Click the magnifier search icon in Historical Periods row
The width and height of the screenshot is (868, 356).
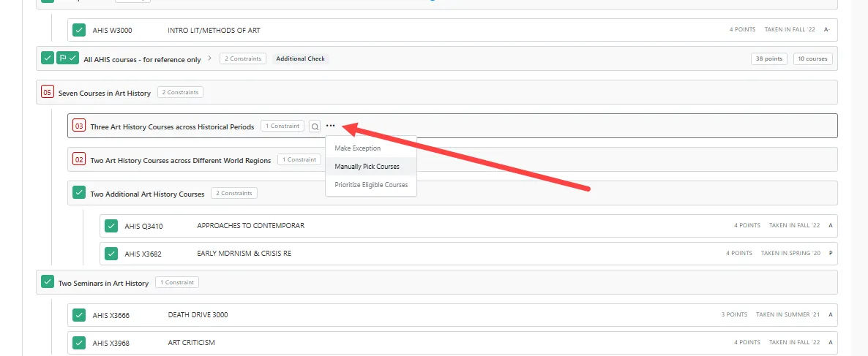tap(315, 126)
